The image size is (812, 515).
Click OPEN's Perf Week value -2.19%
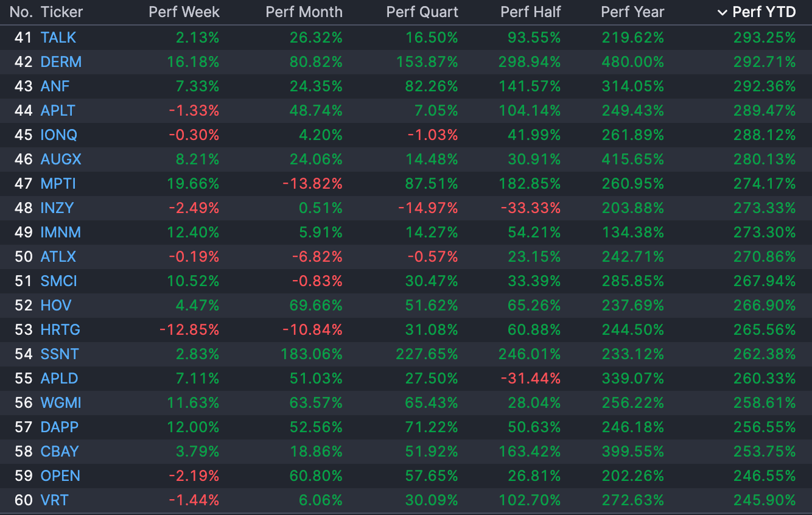(x=194, y=476)
